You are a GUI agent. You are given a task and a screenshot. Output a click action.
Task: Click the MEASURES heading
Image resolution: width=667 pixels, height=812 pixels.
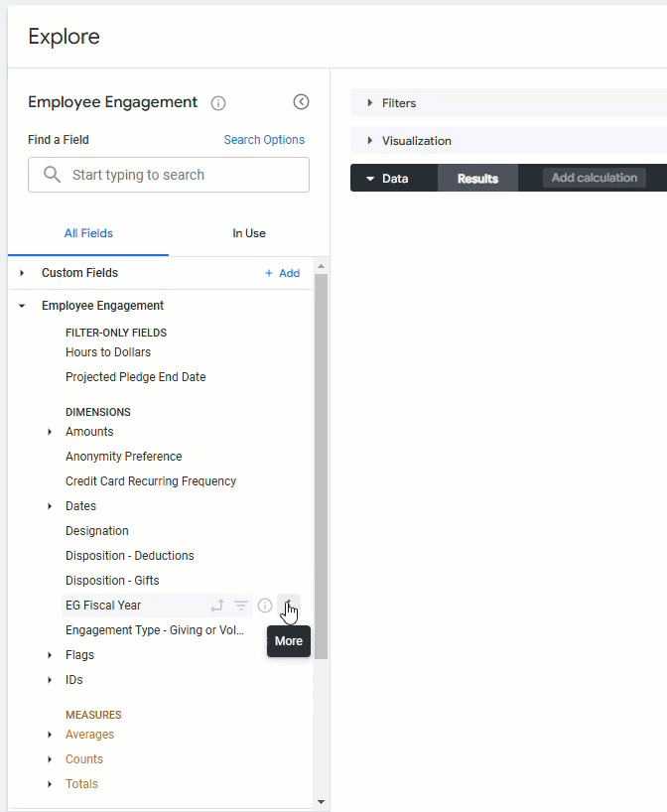coord(93,715)
